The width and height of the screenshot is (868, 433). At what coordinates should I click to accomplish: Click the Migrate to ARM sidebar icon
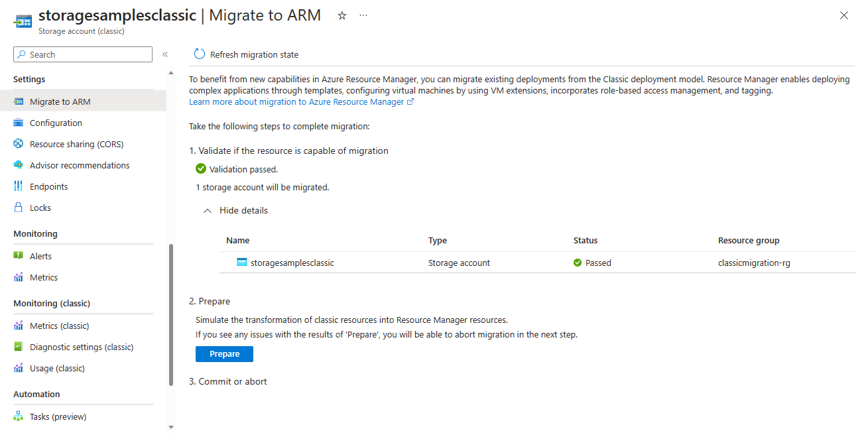(x=19, y=101)
